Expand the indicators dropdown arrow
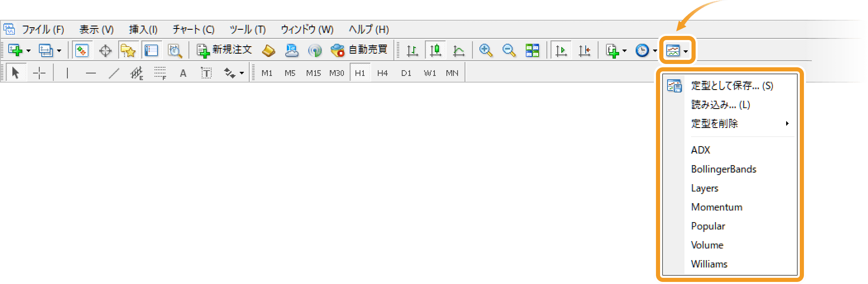The image size is (868, 284). pyautogui.click(x=625, y=51)
